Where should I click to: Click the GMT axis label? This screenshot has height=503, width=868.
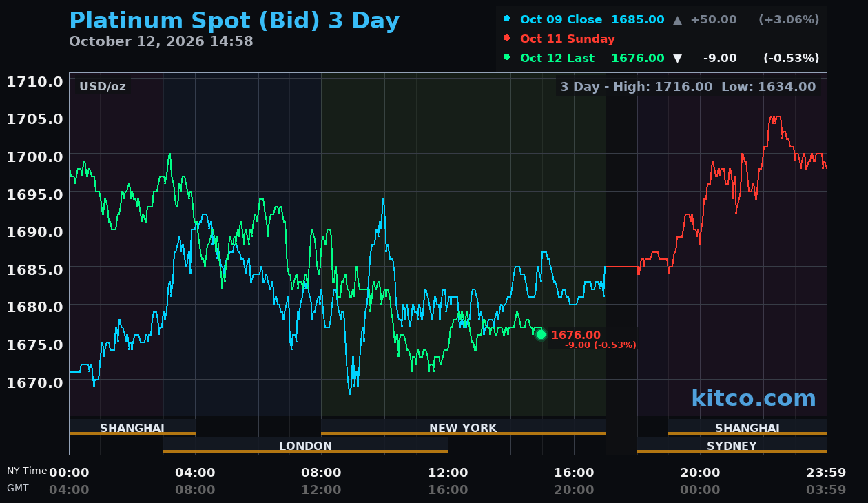click(18, 488)
